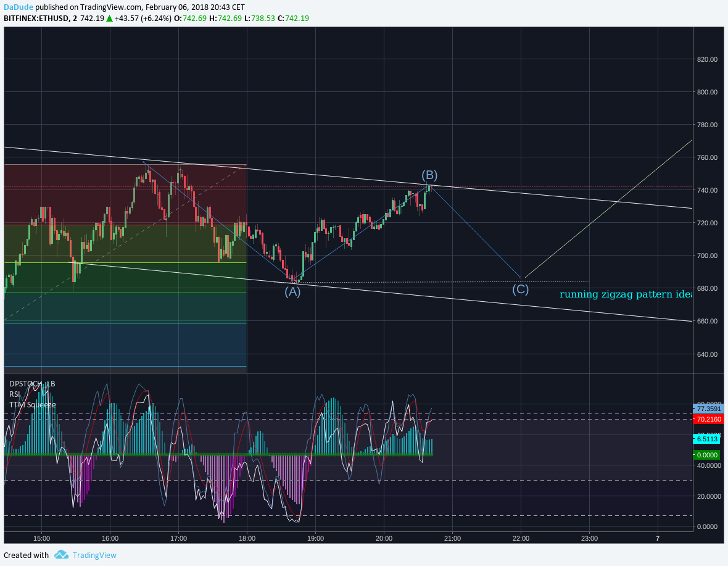Viewport: 728px width, 566px height.
Task: Click the BITFINEX:ETHUSD symbol title
Action: pyautogui.click(x=37, y=19)
